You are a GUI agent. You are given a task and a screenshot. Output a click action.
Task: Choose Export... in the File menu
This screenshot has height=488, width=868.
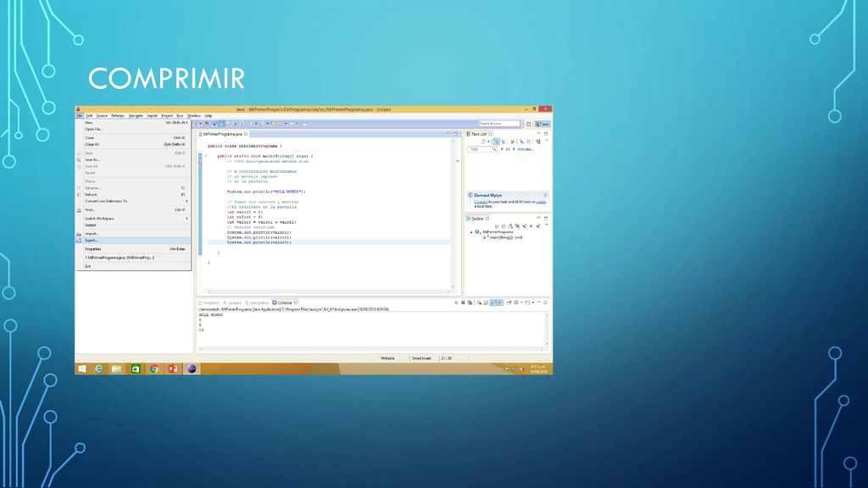click(133, 240)
